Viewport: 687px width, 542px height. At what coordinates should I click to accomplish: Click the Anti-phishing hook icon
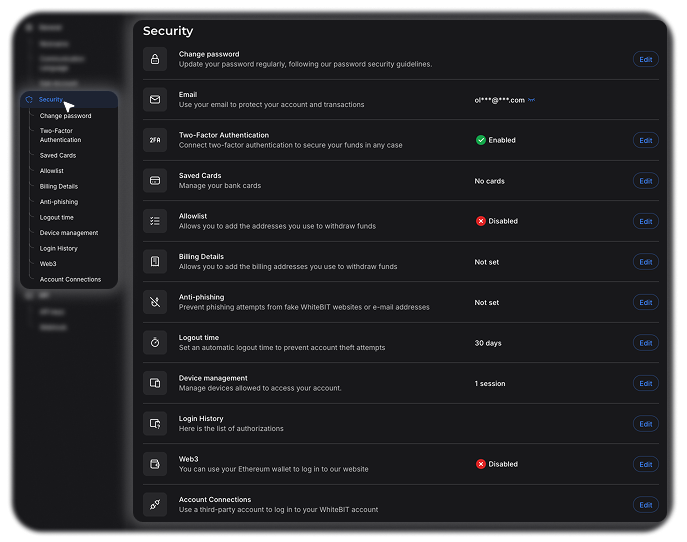click(155, 302)
